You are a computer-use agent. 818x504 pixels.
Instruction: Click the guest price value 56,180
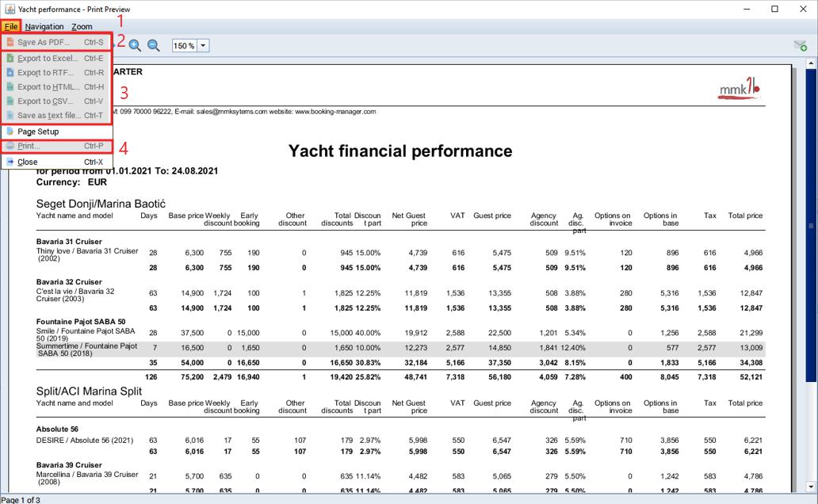coord(500,376)
